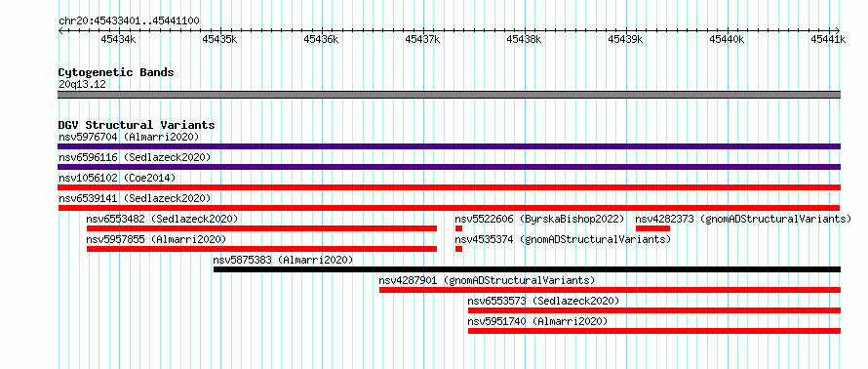The width and height of the screenshot is (868, 369).
Task: Select small red nsv5522606 variant marker
Action: (458, 228)
